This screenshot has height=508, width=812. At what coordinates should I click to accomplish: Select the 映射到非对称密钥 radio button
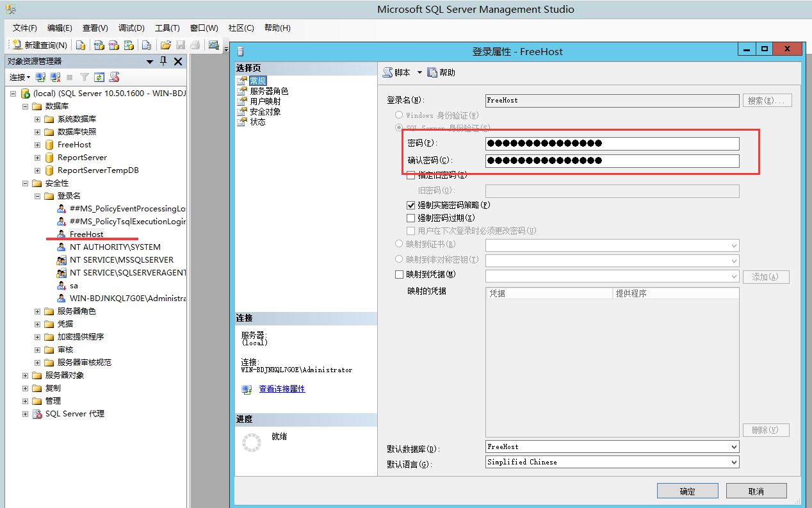coord(400,259)
